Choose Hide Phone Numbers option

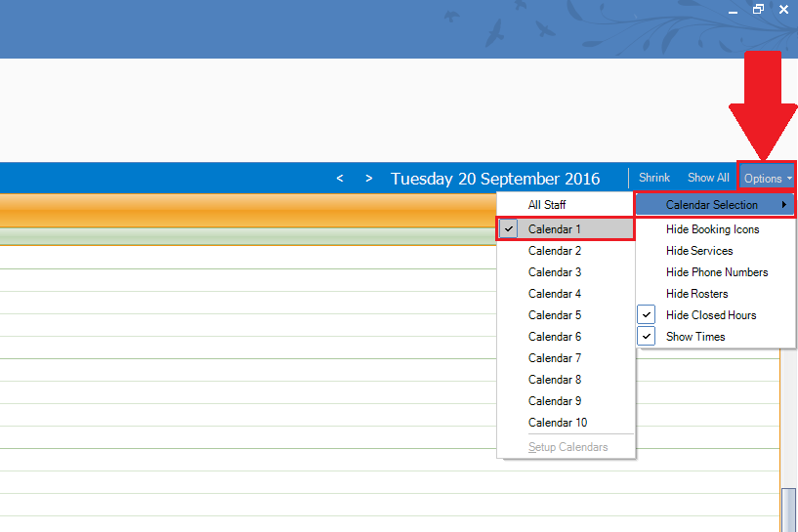pyautogui.click(x=717, y=272)
